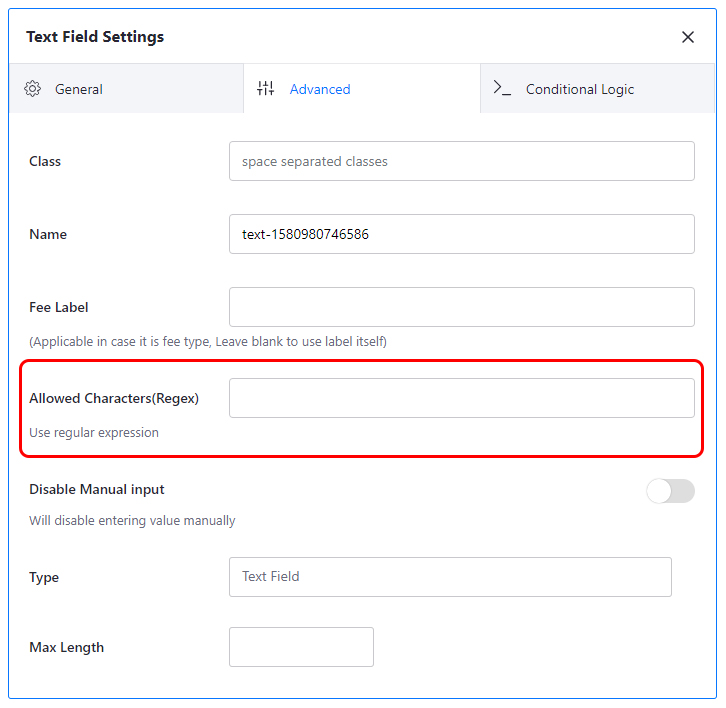
Task: Toggle the Disable Manual input switch
Action: pos(670,491)
